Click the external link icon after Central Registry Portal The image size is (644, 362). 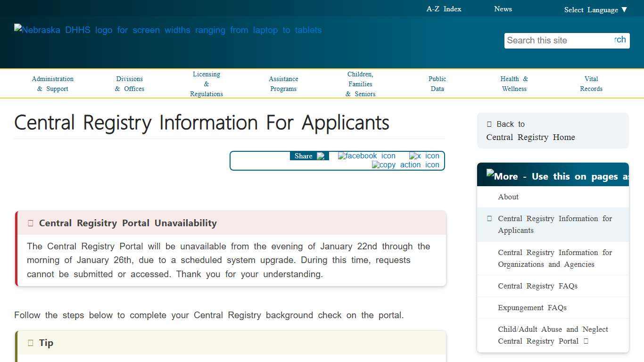coord(585,341)
